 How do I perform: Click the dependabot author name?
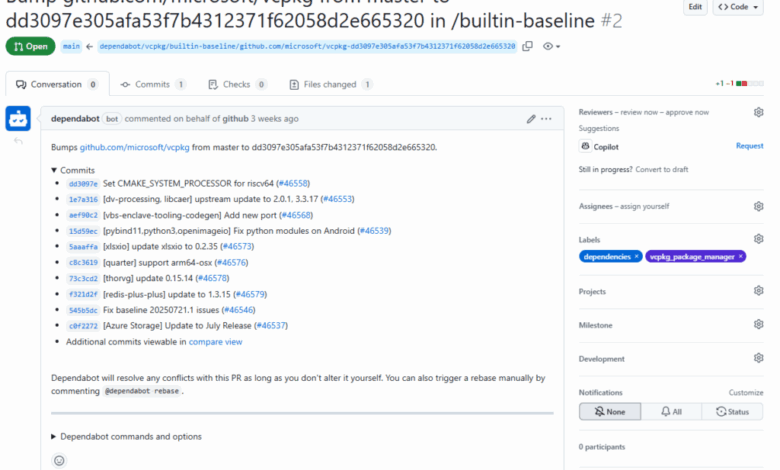coord(75,119)
